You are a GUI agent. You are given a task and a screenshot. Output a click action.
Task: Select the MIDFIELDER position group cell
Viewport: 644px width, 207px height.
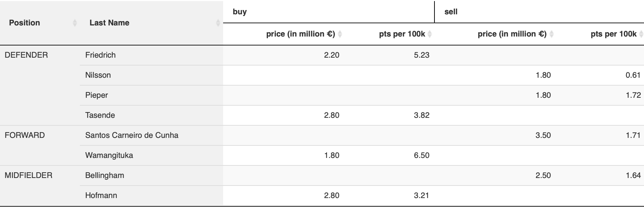click(x=28, y=175)
